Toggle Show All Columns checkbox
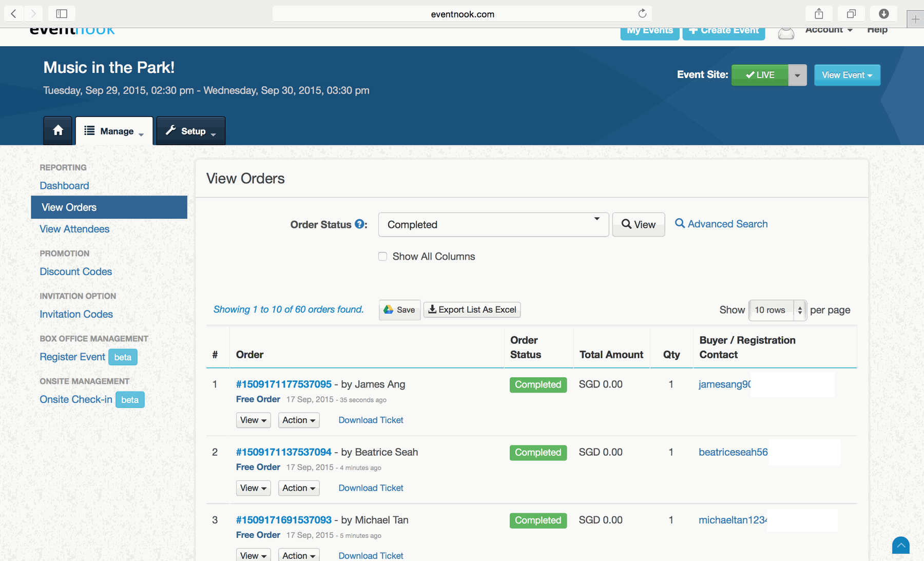This screenshot has height=561, width=924. coord(382,256)
